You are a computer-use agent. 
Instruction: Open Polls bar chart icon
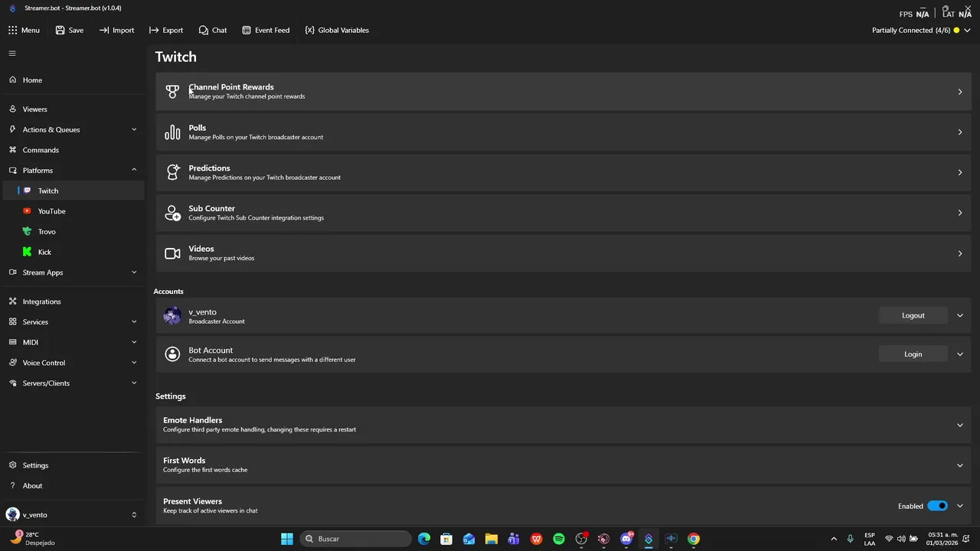(172, 132)
